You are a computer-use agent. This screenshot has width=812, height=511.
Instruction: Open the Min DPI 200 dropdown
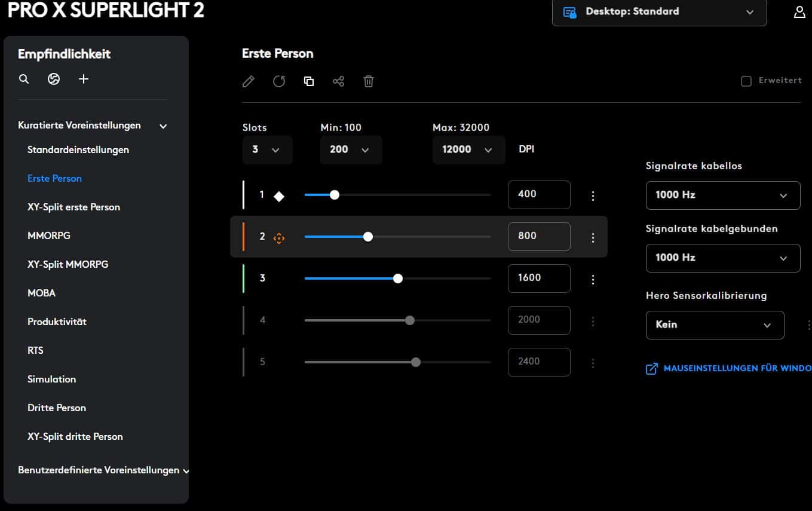(351, 149)
